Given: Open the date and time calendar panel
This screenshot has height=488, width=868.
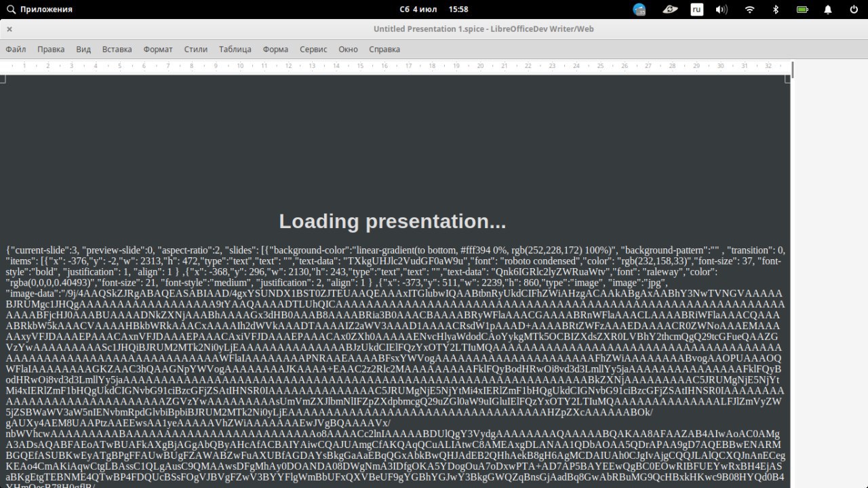Looking at the screenshot, I should coord(434,10).
